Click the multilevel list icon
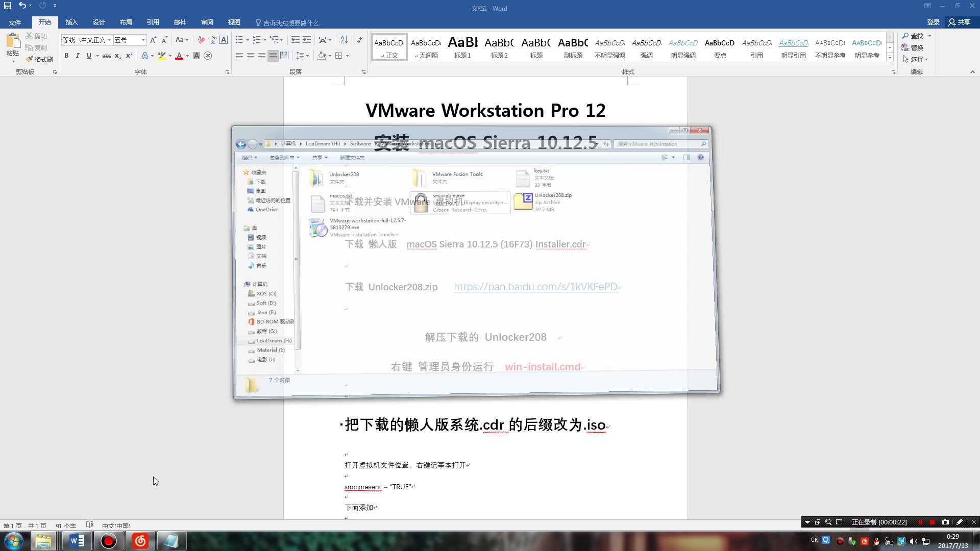 (274, 40)
